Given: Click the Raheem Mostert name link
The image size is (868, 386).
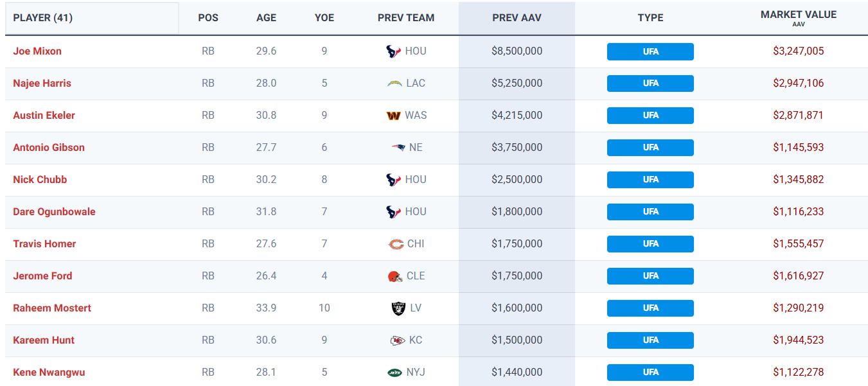Looking at the screenshot, I should click(x=52, y=308).
